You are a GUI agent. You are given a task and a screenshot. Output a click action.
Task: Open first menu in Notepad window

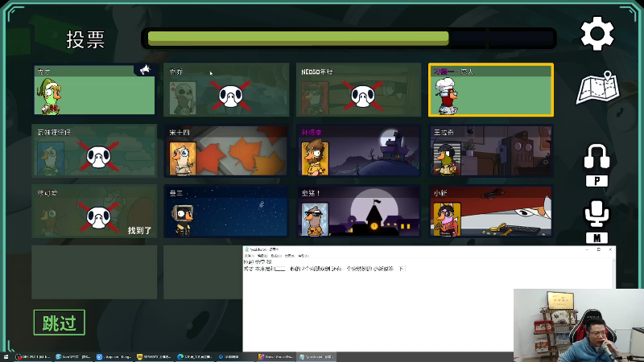249,256
